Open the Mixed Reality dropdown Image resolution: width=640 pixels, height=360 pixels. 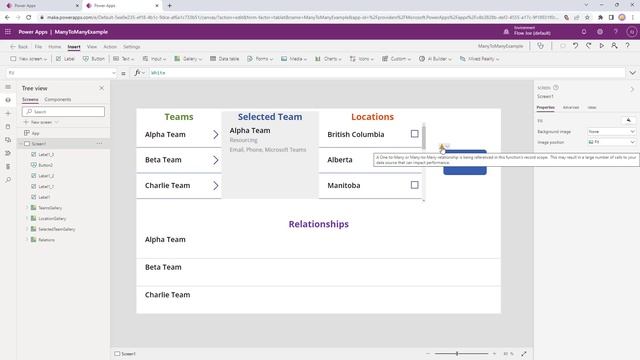point(480,59)
